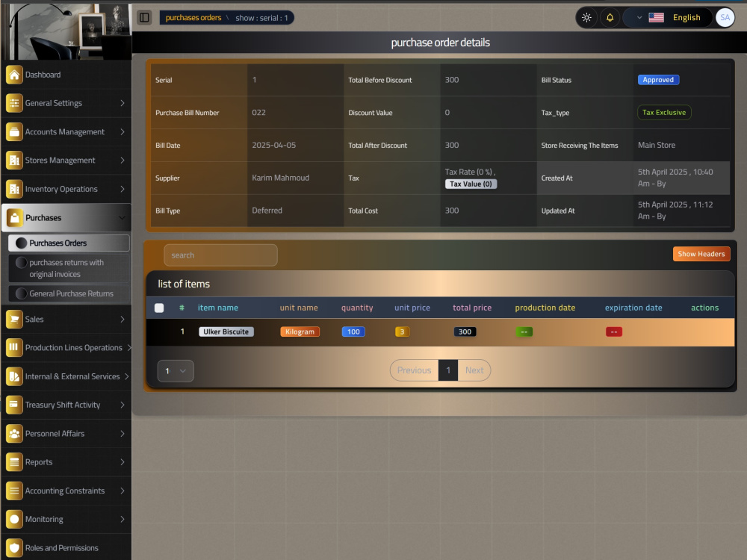Click the blue 100 quantity badge
This screenshot has width=747, height=560.
click(353, 332)
